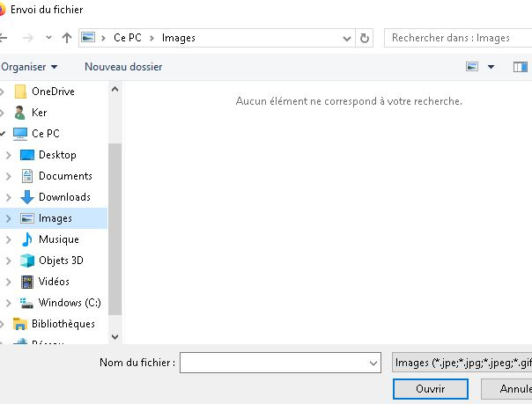This screenshot has width=532, height=404.
Task: Click the Vidéos film strip icon
Action: tap(27, 282)
